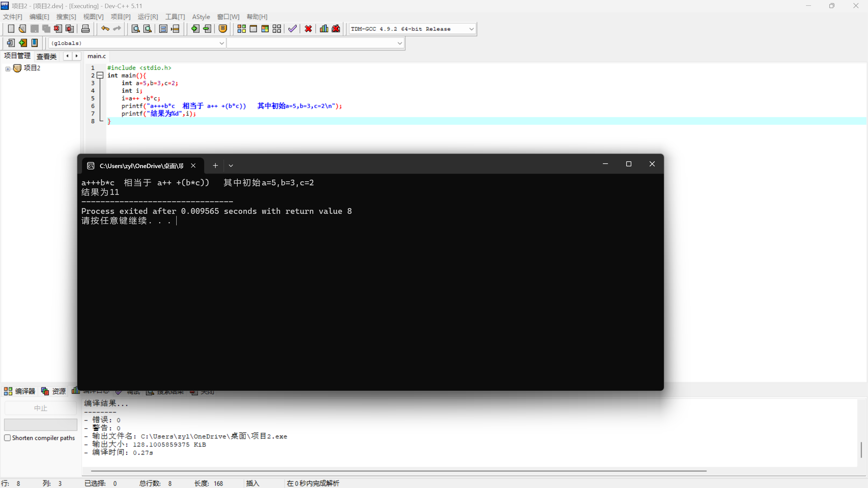
Task: Click the New file toolbar icon
Action: (x=11, y=29)
